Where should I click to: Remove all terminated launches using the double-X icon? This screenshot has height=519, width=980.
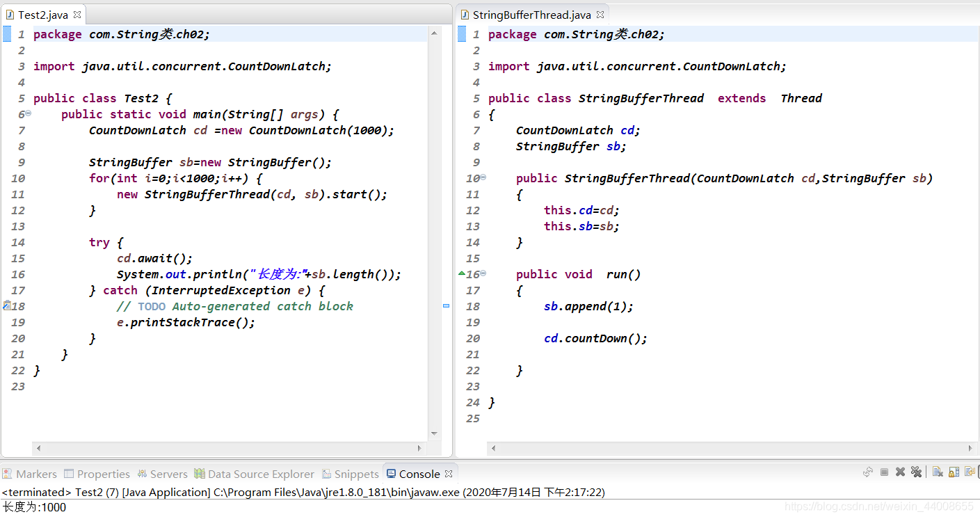(x=916, y=472)
